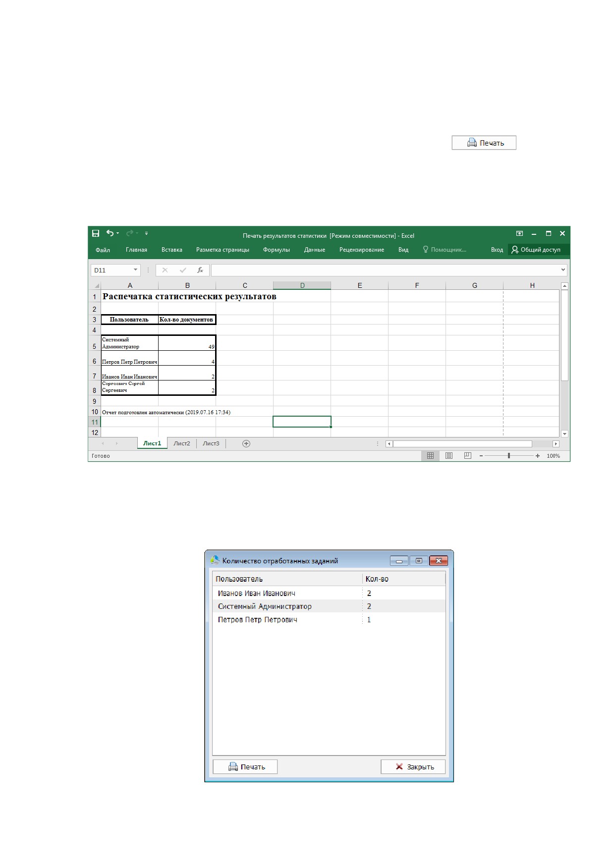
Task: Select column H header
Action: tap(532, 285)
